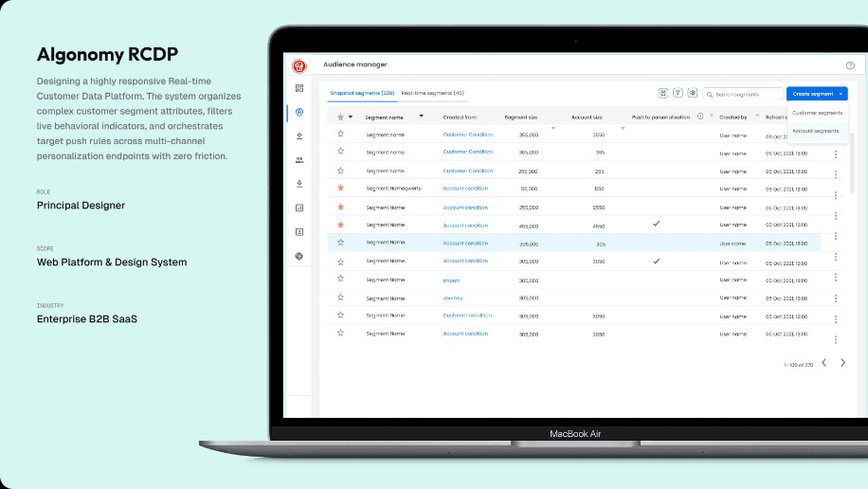Viewport: 868px width, 489px height.
Task: Expand the Created by column filter arrow
Action: [x=757, y=116]
